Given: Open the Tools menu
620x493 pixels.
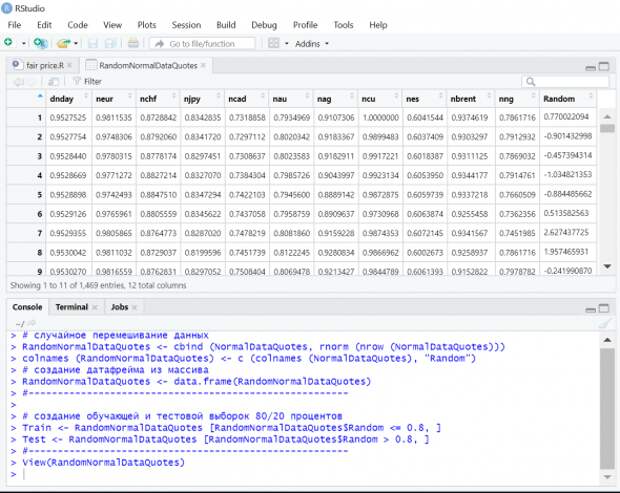Looking at the screenshot, I should [x=344, y=25].
